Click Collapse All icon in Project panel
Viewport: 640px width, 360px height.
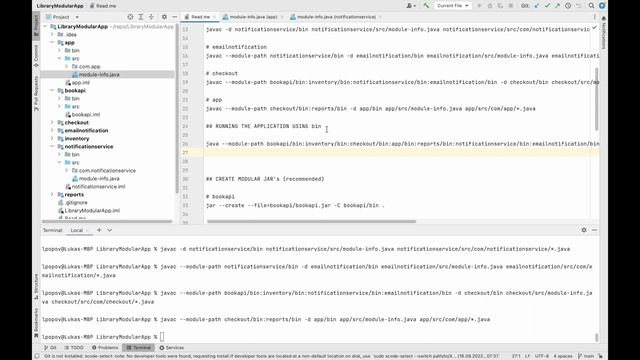(x=151, y=17)
